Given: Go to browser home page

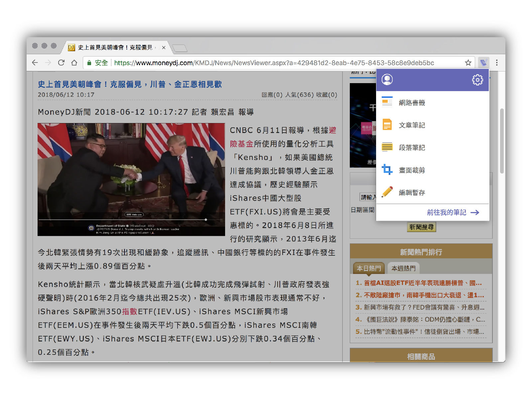Looking at the screenshot, I should point(74,63).
